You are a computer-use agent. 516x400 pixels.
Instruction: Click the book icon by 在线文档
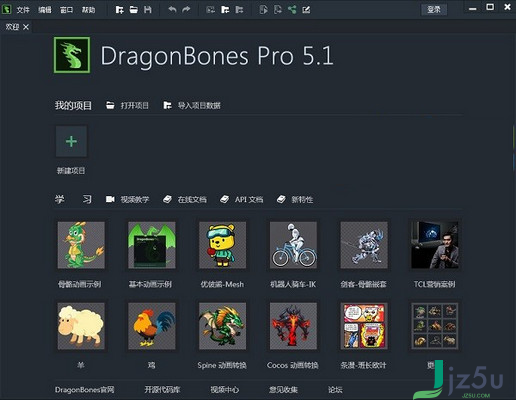[x=167, y=199]
